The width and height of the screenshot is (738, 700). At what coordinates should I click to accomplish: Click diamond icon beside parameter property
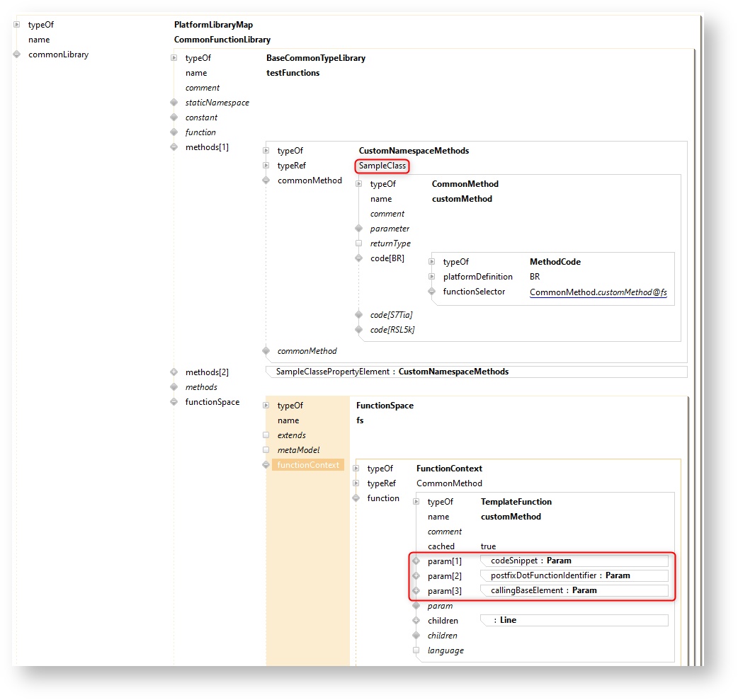(x=358, y=229)
